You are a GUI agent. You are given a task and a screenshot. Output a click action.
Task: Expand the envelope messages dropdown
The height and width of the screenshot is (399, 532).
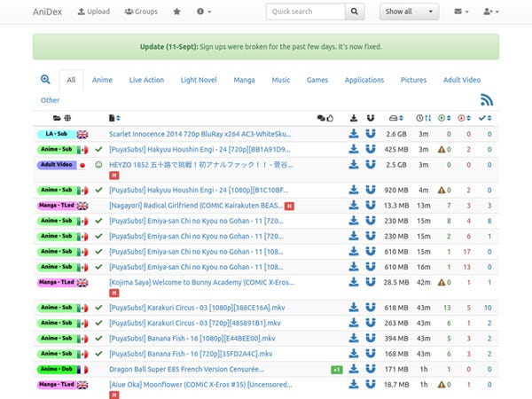click(x=461, y=12)
